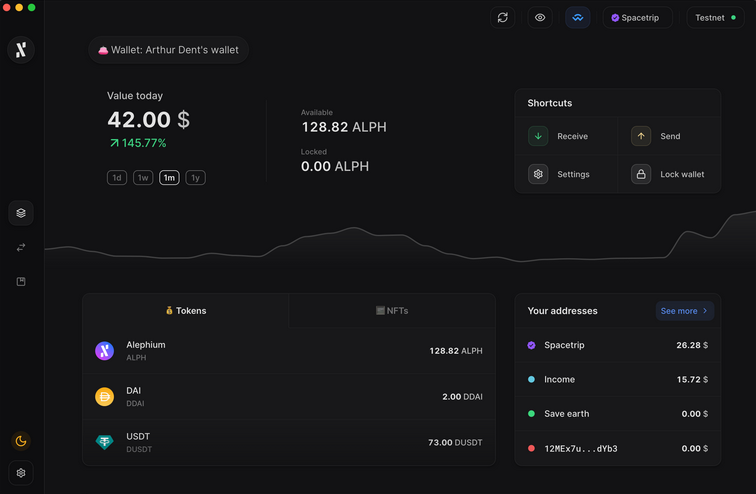Toggle the moon dark theme icon
This screenshot has height=494, width=756.
point(21,441)
